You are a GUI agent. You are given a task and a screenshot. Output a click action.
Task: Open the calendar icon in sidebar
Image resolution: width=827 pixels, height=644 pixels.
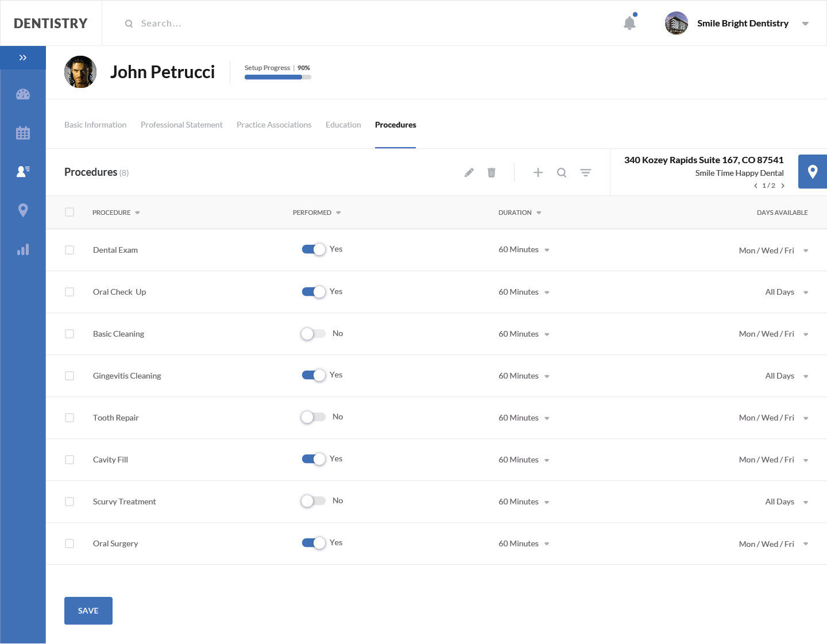(x=23, y=133)
